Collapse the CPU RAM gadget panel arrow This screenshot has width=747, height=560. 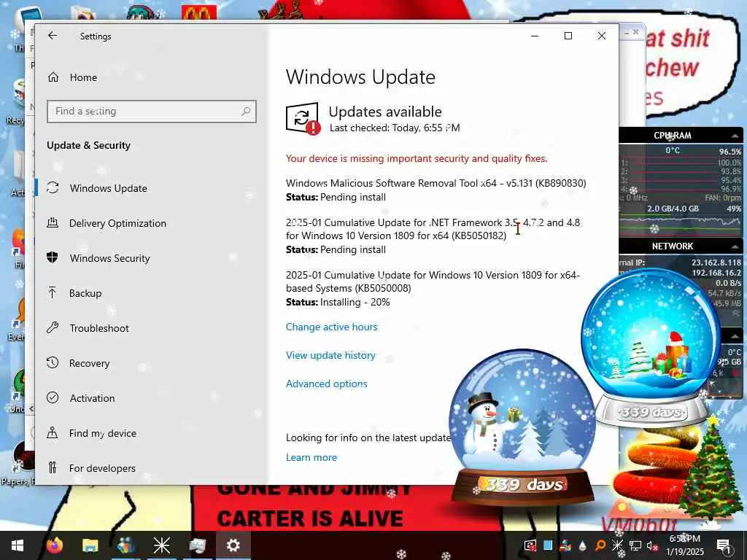(x=735, y=136)
